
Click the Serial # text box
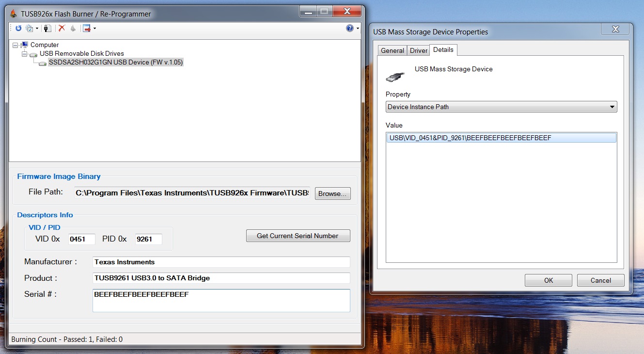click(221, 301)
